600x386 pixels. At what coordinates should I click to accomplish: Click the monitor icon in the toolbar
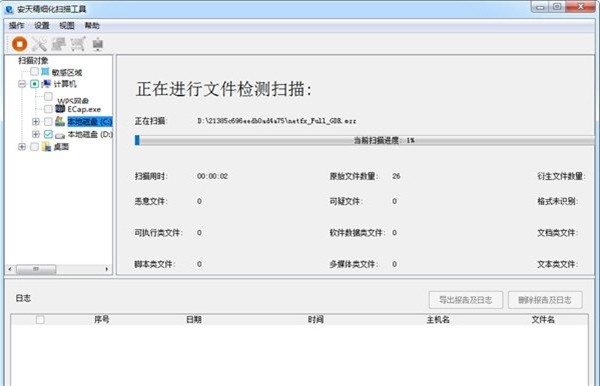(x=98, y=44)
